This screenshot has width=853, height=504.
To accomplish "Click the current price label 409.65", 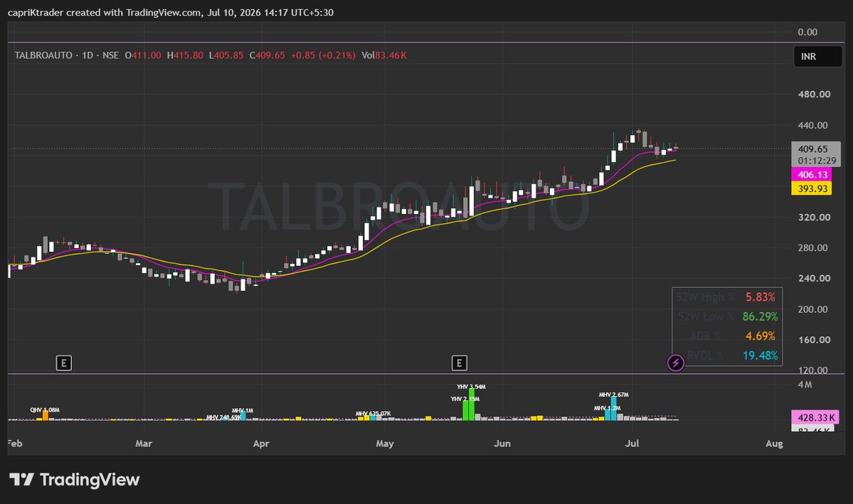I will pyautogui.click(x=812, y=149).
